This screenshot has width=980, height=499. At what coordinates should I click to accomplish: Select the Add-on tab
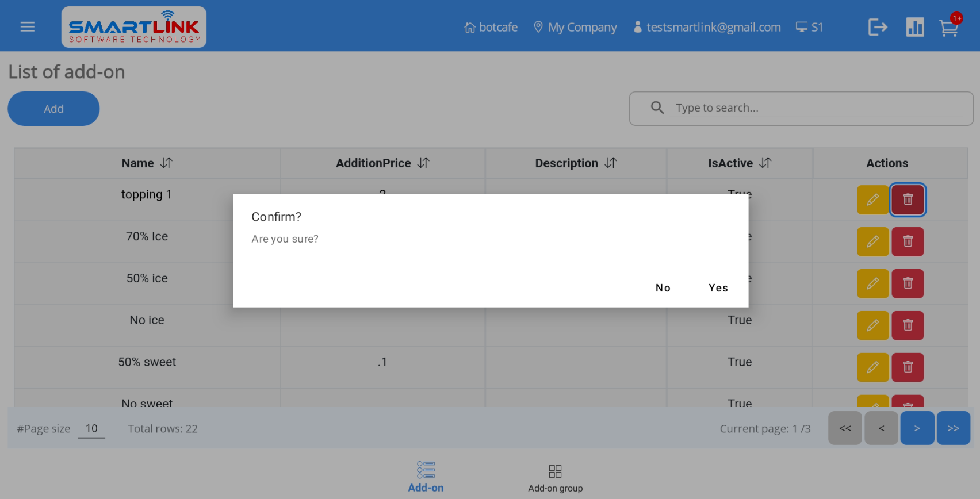tap(426, 477)
